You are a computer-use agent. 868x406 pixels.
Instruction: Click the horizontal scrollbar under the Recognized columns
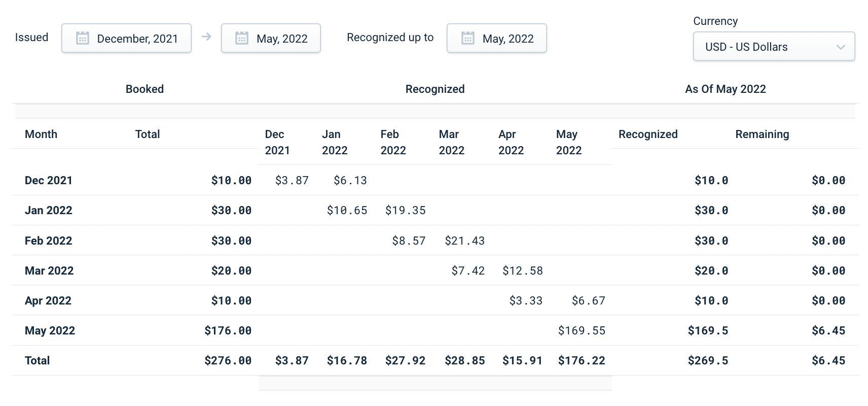coord(435,383)
